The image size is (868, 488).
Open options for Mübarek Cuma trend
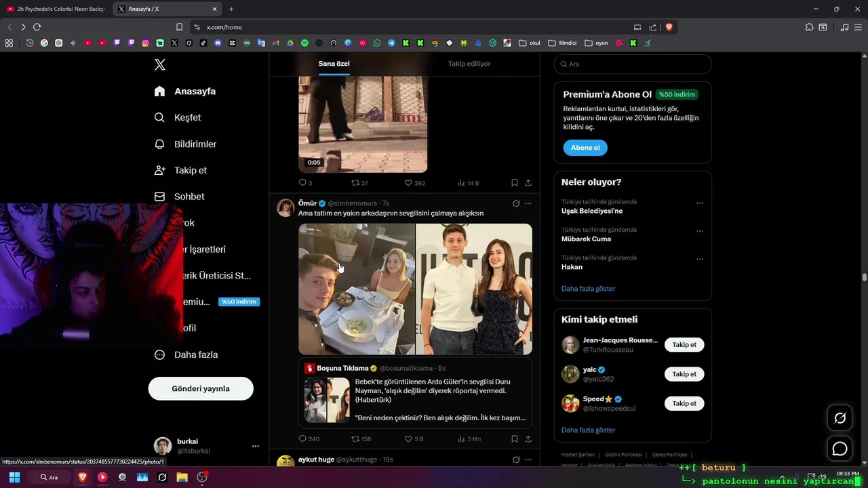(x=700, y=231)
